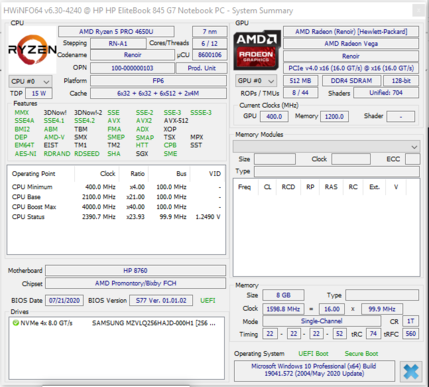This screenshot has width=429, height=387.
Task: Click the HP 8760 motherboard field
Action: click(135, 270)
